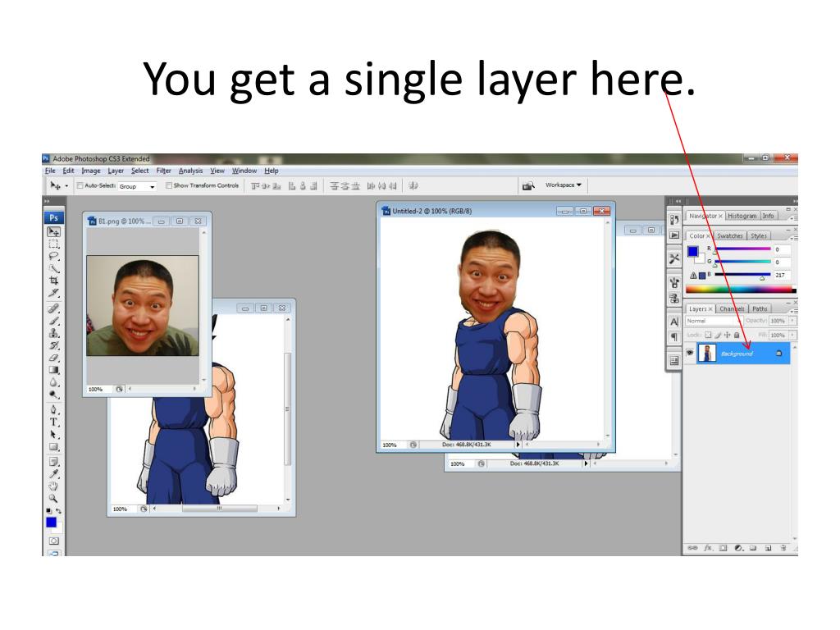Viewport: 840px width, 630px height.
Task: Select the Slice tool
Action: (53, 293)
